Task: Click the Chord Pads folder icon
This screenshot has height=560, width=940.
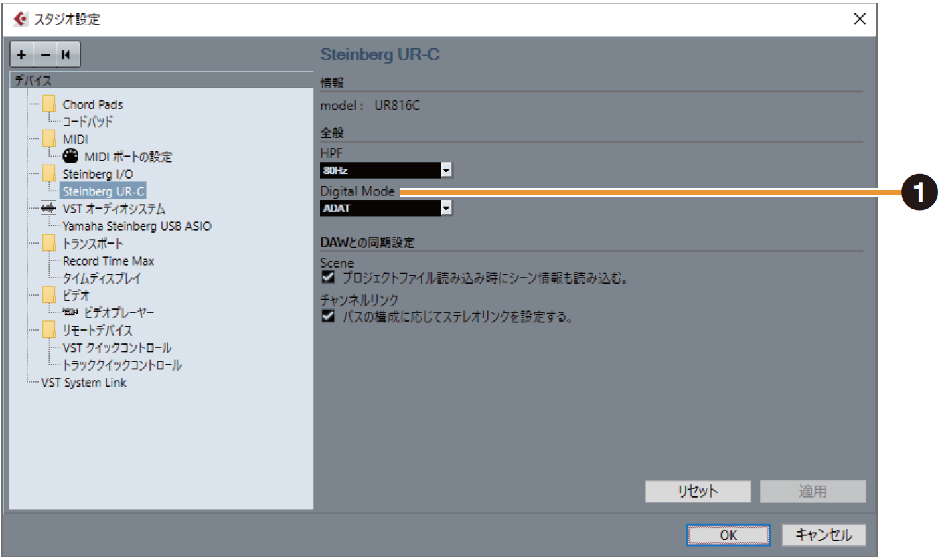Action: (49, 104)
